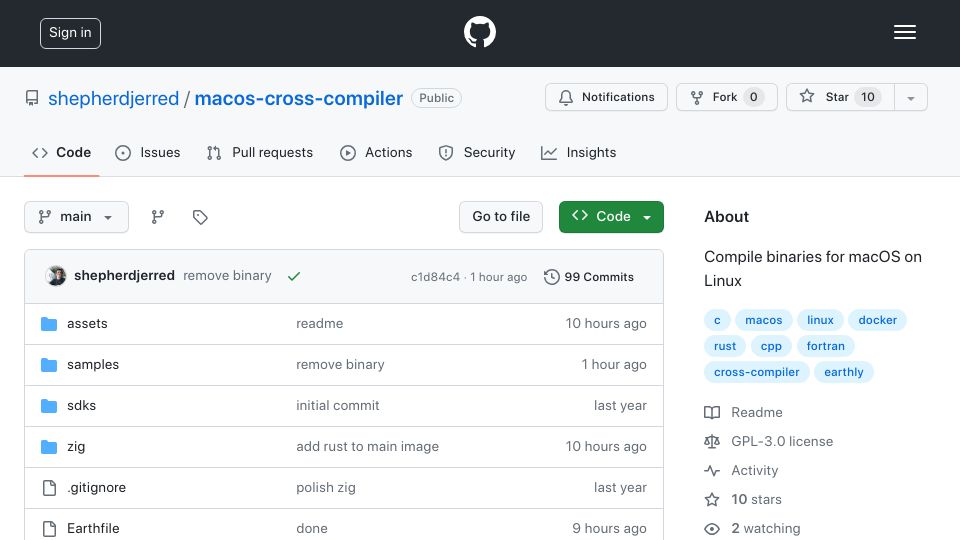The image size is (960, 540).
Task: Open 'readme' commit message for assets
Action: [x=320, y=323]
